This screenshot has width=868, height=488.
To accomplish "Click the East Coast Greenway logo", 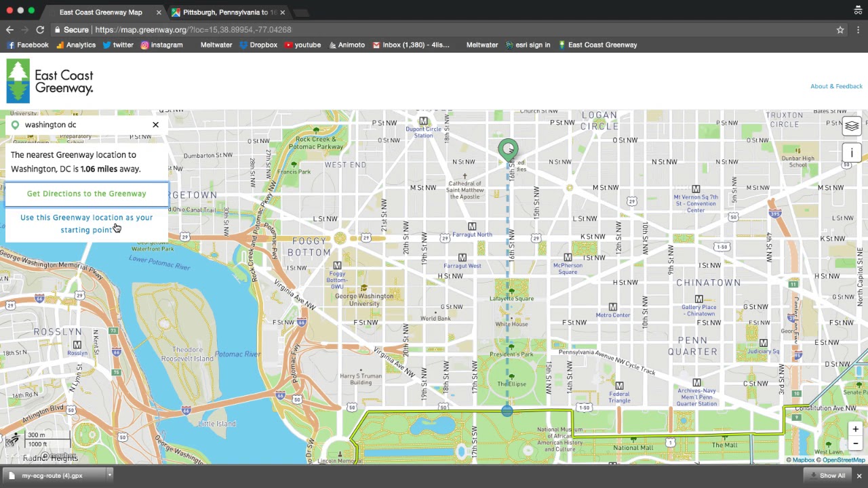I will pos(50,81).
